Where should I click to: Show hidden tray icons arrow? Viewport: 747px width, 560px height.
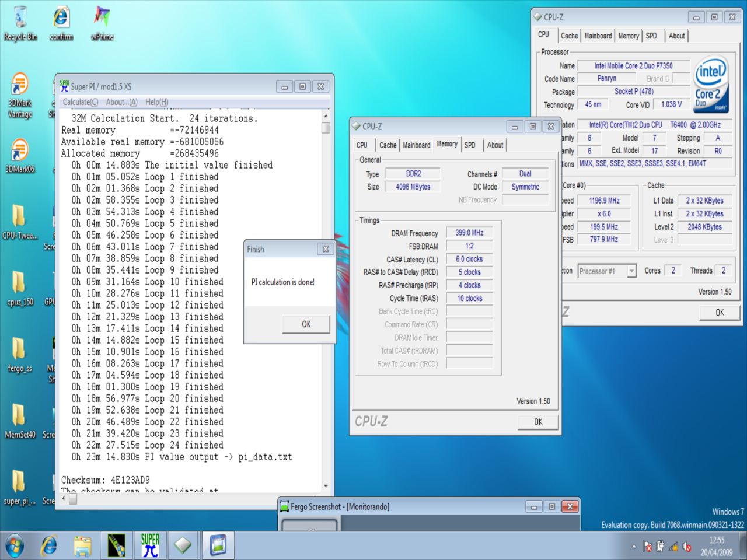coord(634,547)
